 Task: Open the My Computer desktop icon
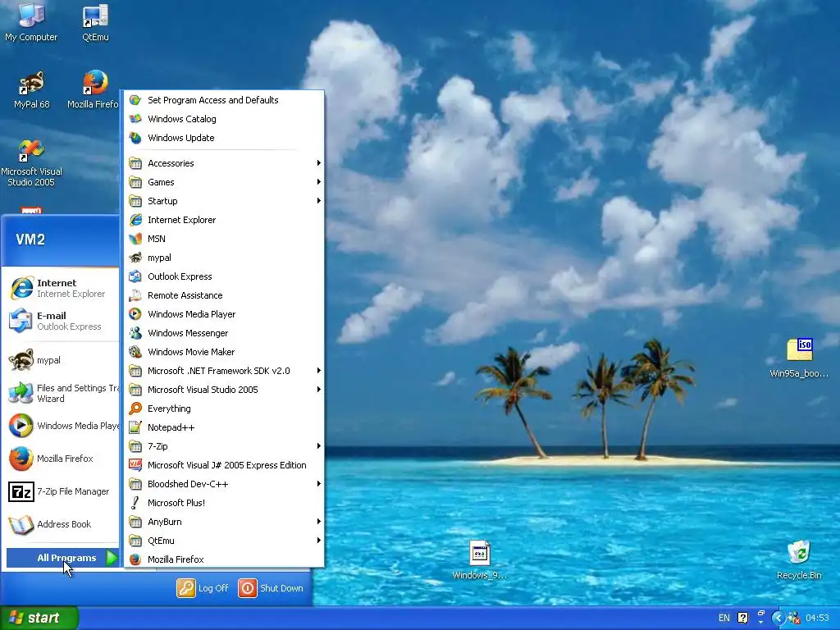click(x=31, y=21)
